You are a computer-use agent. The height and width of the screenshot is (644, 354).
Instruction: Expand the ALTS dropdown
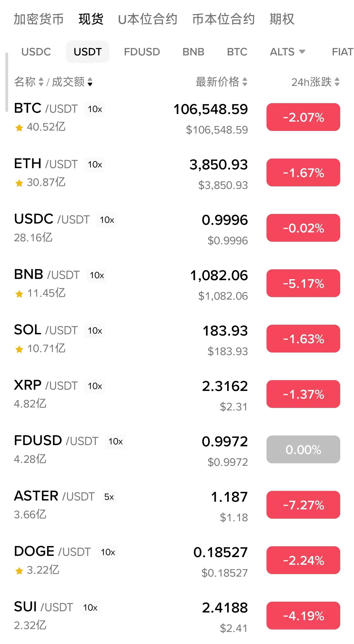tap(287, 52)
